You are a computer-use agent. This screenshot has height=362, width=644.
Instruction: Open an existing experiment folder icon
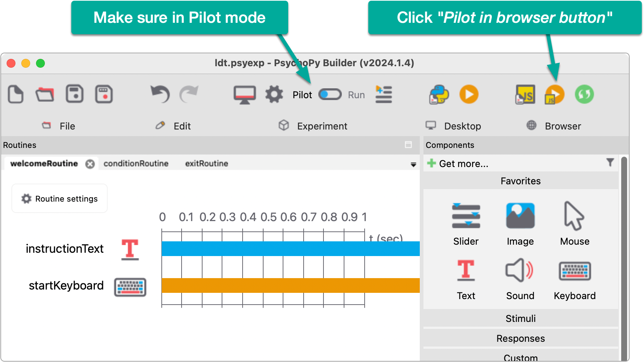tap(45, 94)
